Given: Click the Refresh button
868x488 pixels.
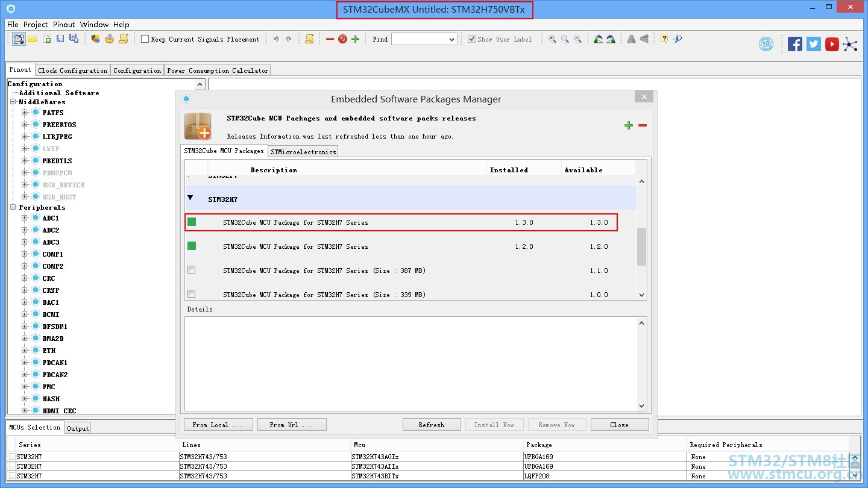Looking at the screenshot, I should coord(432,425).
